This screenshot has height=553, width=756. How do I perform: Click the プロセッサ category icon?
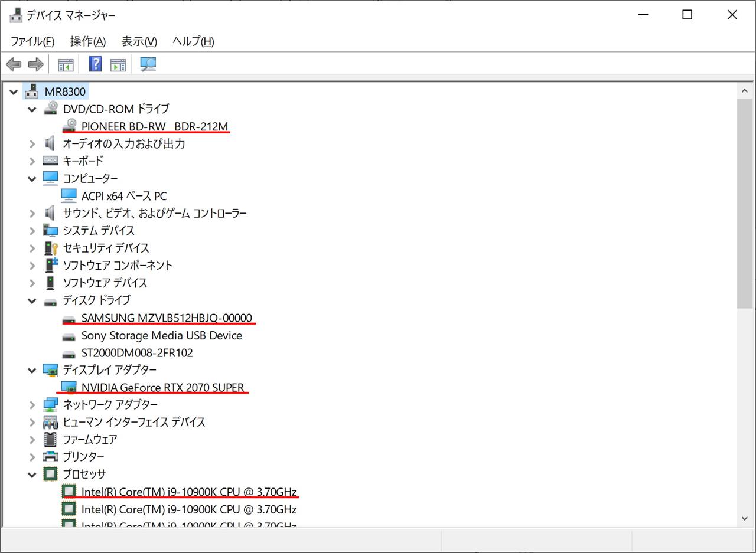(51, 474)
